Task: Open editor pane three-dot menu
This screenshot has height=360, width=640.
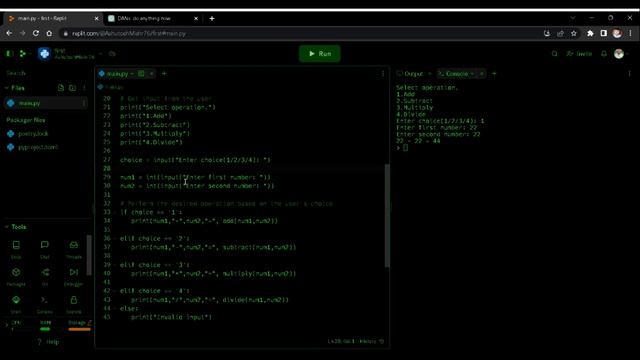Action: pyautogui.click(x=382, y=73)
